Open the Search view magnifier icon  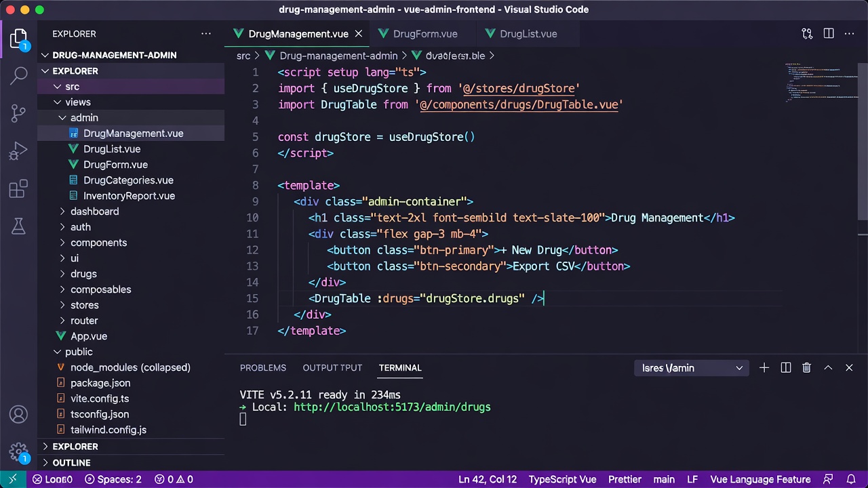[18, 75]
